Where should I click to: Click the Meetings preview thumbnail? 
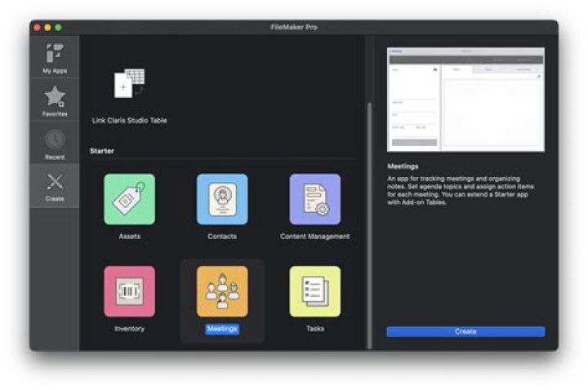[465, 100]
